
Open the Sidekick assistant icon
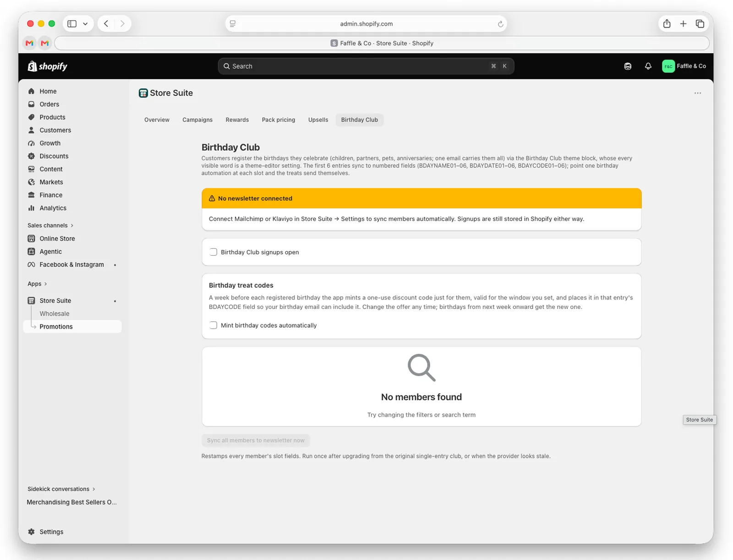628,66
